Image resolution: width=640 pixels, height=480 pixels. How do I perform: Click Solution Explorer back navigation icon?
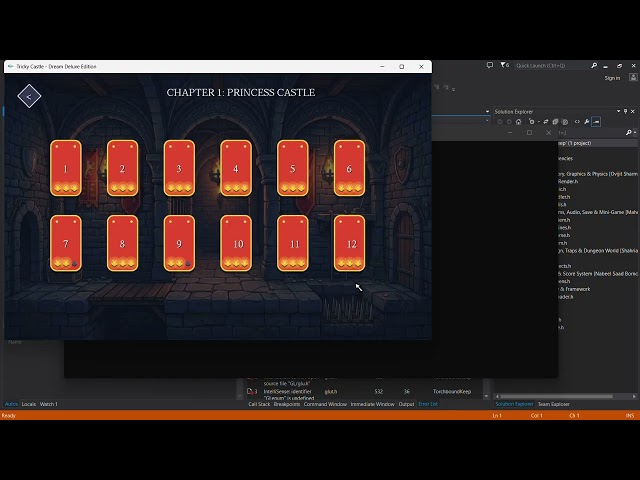500,122
